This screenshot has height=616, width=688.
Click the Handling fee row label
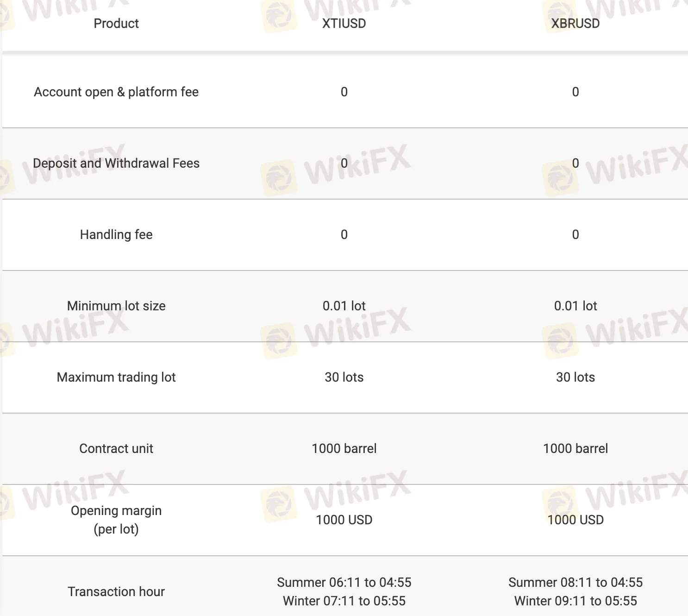116,234
